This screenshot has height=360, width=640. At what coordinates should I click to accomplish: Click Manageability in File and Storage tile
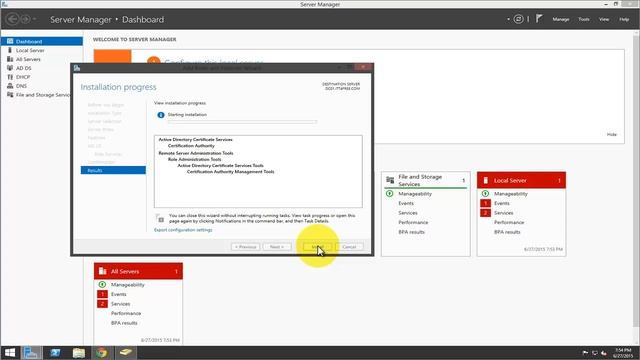pyautogui.click(x=415, y=193)
